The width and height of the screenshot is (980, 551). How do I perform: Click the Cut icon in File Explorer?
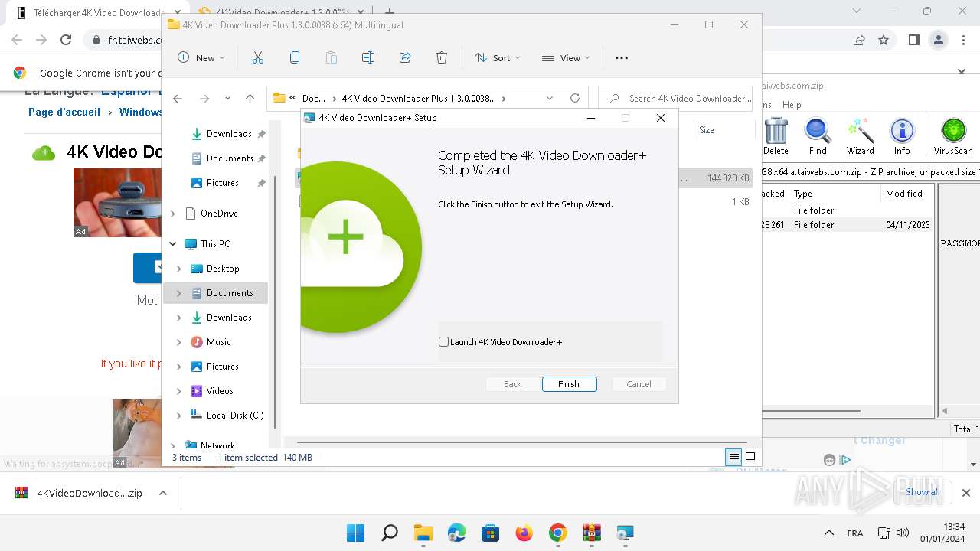click(x=257, y=57)
